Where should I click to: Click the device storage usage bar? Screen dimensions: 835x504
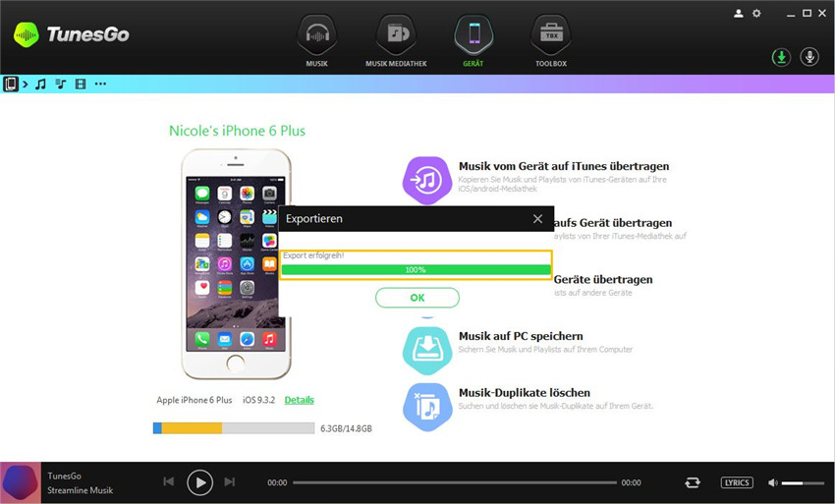coord(234,427)
